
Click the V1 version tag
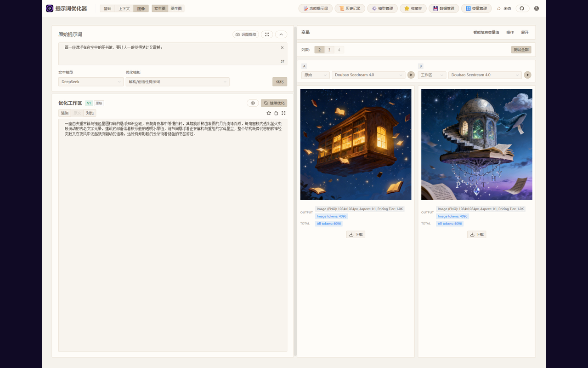tap(89, 103)
